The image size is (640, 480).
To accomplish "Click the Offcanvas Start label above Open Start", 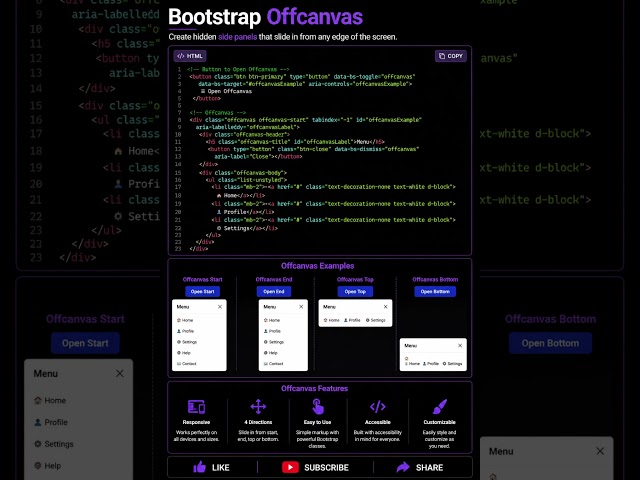I will click(x=202, y=279).
